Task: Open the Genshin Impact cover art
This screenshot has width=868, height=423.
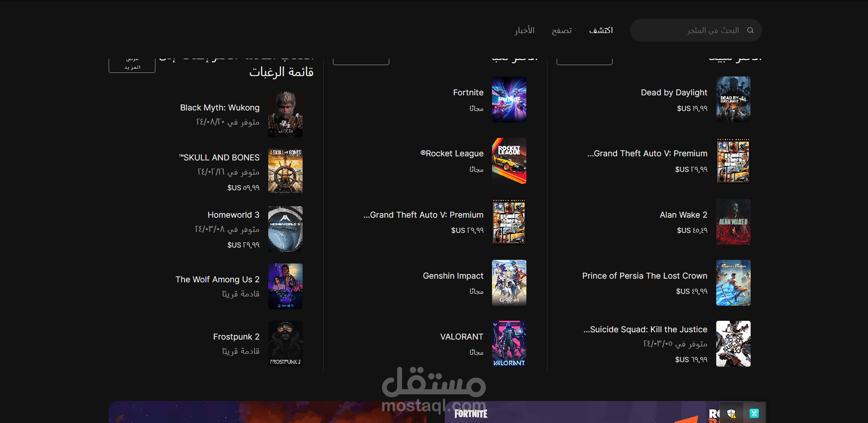Action: click(509, 283)
